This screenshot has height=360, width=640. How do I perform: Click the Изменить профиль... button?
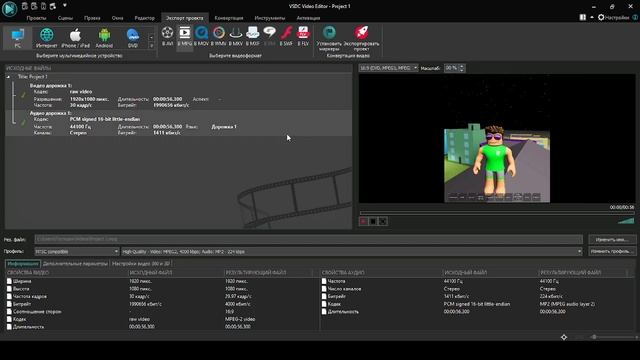tap(612, 251)
